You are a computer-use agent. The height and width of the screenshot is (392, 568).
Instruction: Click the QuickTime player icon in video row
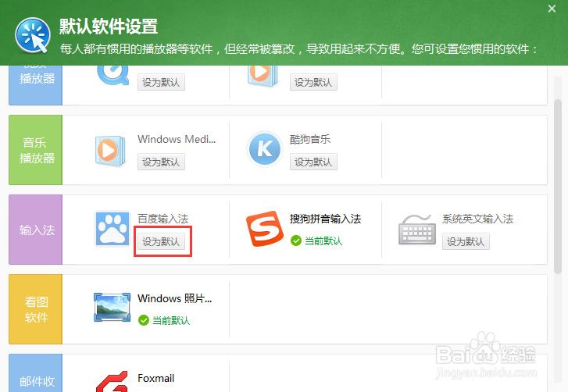pos(113,75)
